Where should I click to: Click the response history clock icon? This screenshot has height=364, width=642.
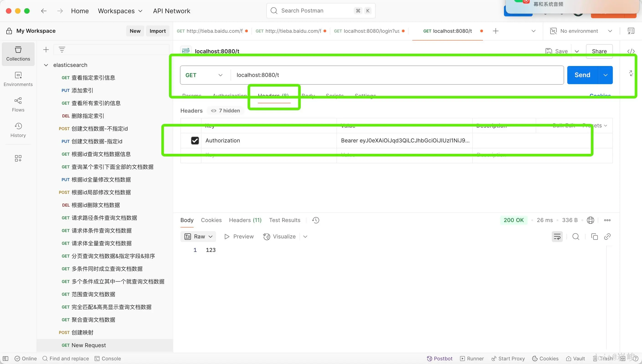point(316,220)
